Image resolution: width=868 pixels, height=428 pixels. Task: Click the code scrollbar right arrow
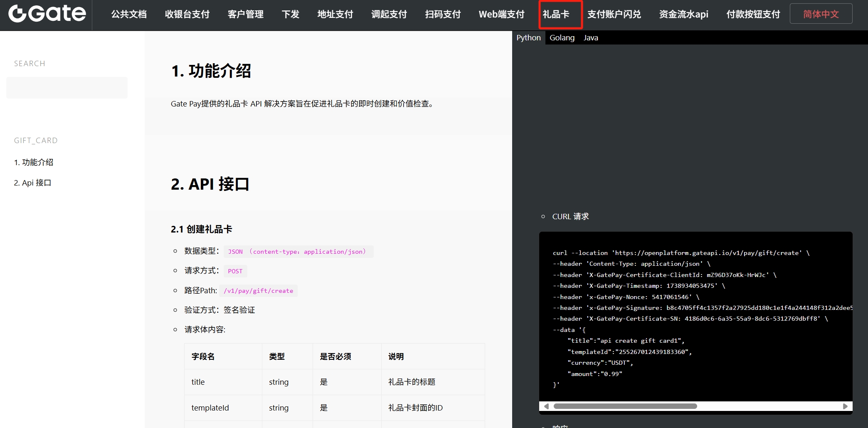tap(845, 406)
